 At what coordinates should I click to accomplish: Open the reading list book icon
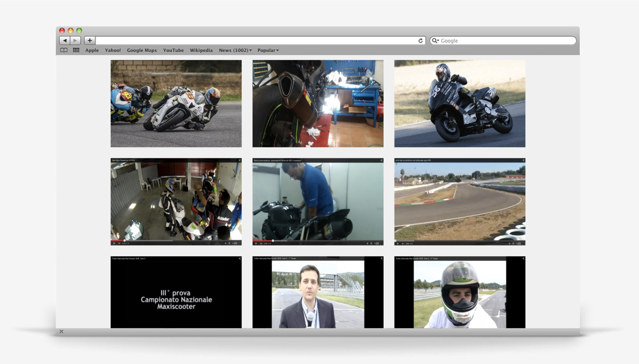point(64,50)
